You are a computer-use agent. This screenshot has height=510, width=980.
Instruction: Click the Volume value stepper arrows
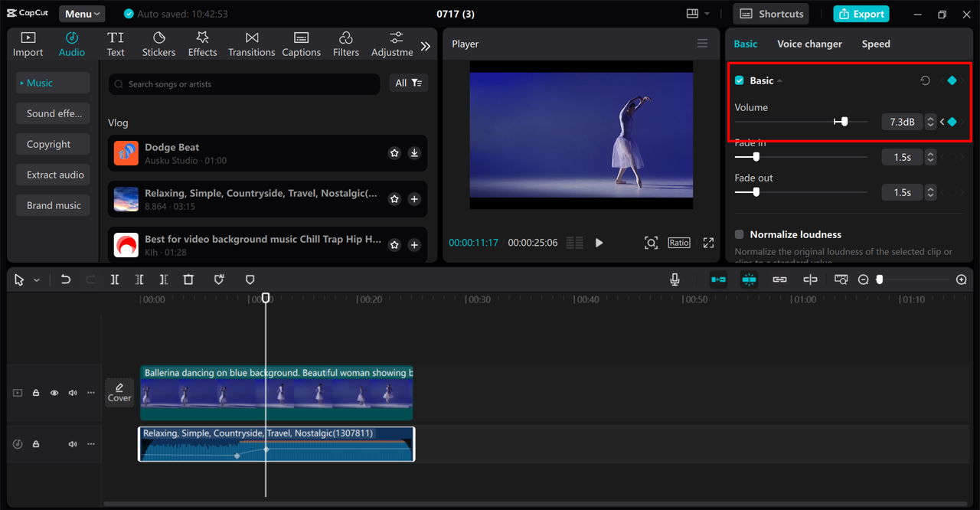(x=930, y=122)
